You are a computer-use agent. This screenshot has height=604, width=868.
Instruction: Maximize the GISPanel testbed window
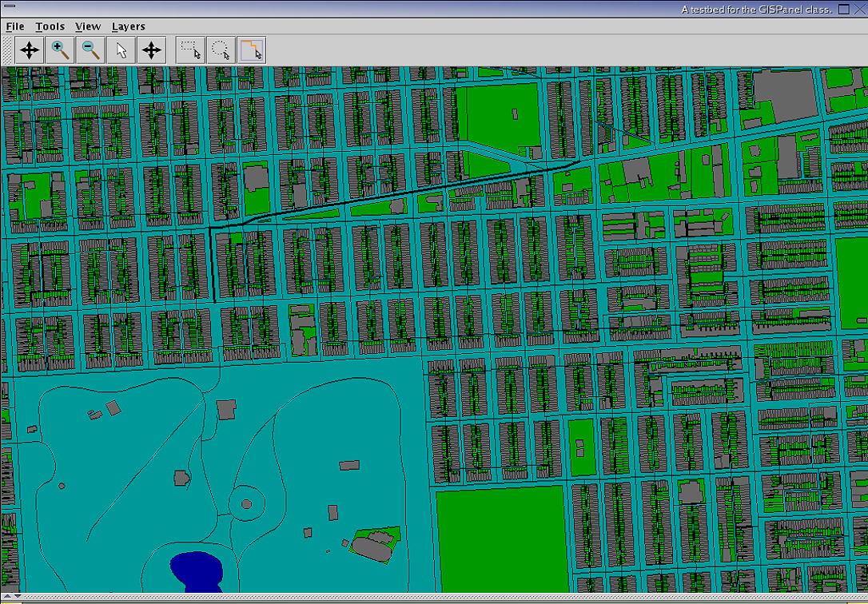pyautogui.click(x=844, y=9)
